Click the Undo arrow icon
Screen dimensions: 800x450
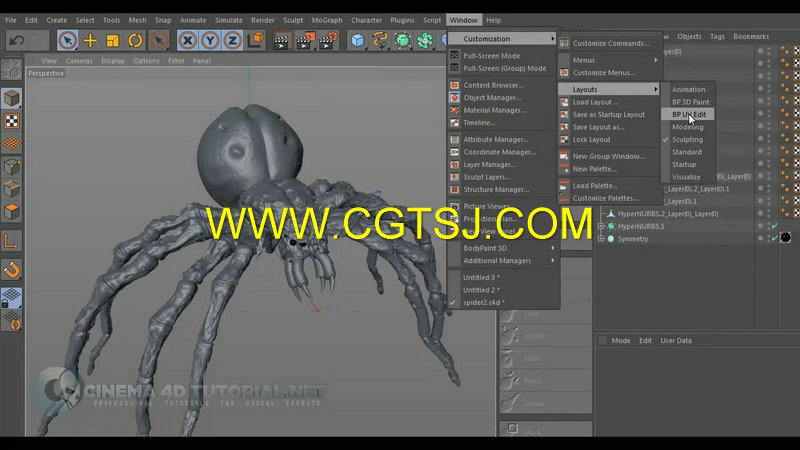(x=17, y=40)
